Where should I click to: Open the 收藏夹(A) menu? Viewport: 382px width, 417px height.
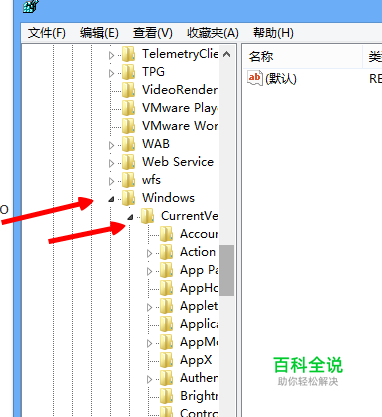pos(213,33)
